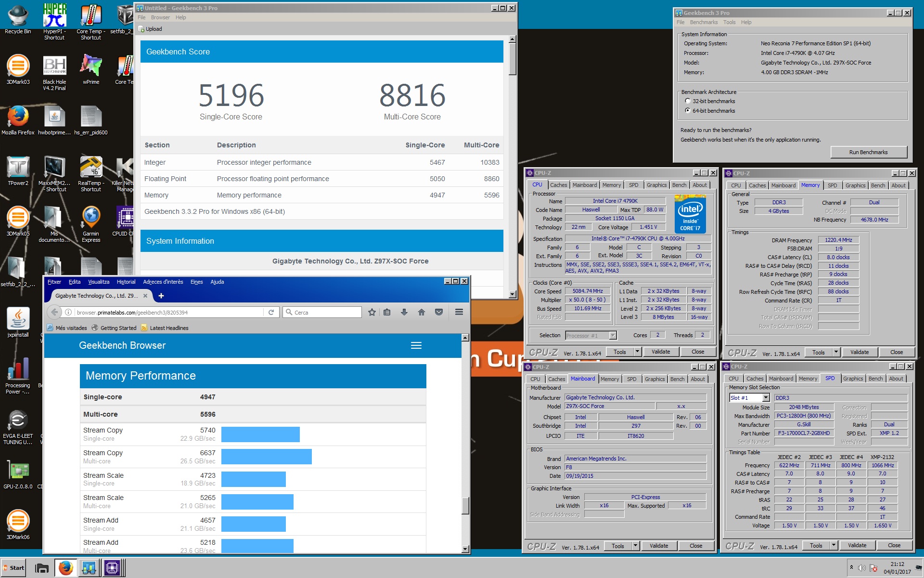Click Firefox Pocket save icon
The height and width of the screenshot is (578, 924).
coord(439,312)
